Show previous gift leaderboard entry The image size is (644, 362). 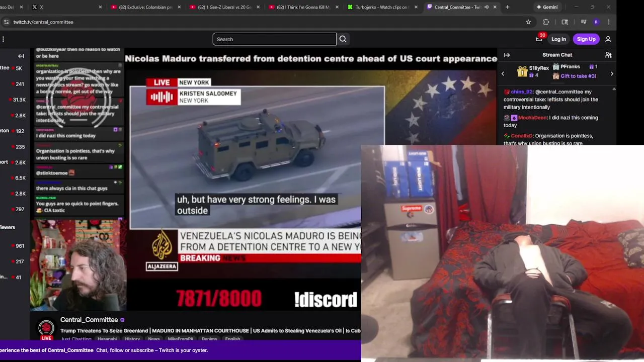503,74
